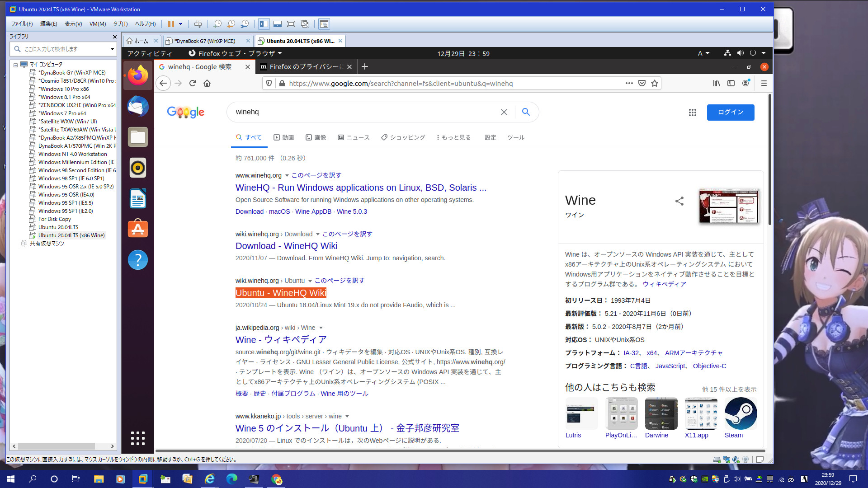
Task: Toggle the console view button
Action: coord(324,24)
